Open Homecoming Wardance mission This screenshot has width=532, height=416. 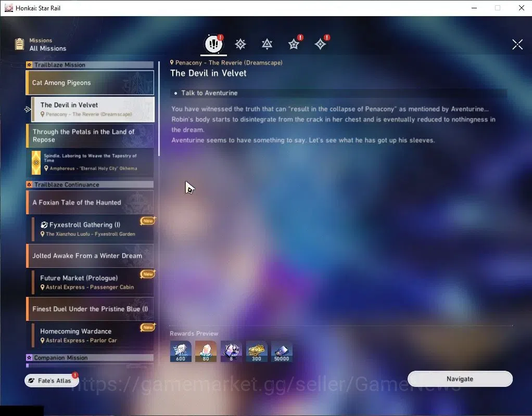pos(92,335)
